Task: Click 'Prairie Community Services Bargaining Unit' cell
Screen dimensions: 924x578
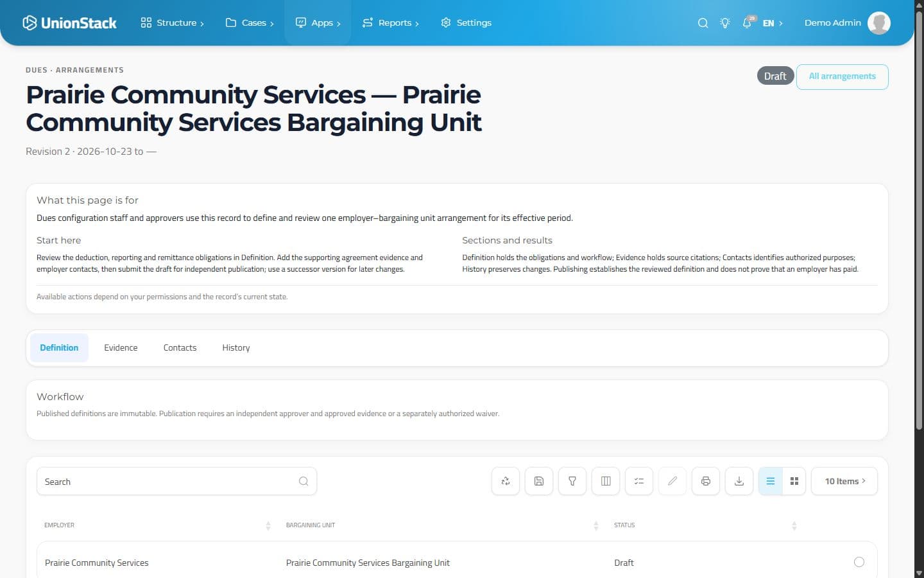Action: tap(368, 563)
